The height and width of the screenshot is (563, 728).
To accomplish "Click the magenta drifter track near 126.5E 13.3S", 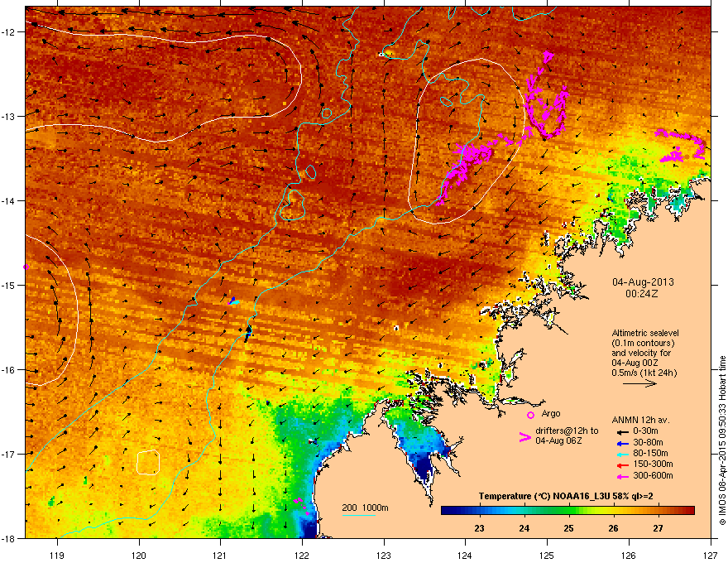I will 682,147.
